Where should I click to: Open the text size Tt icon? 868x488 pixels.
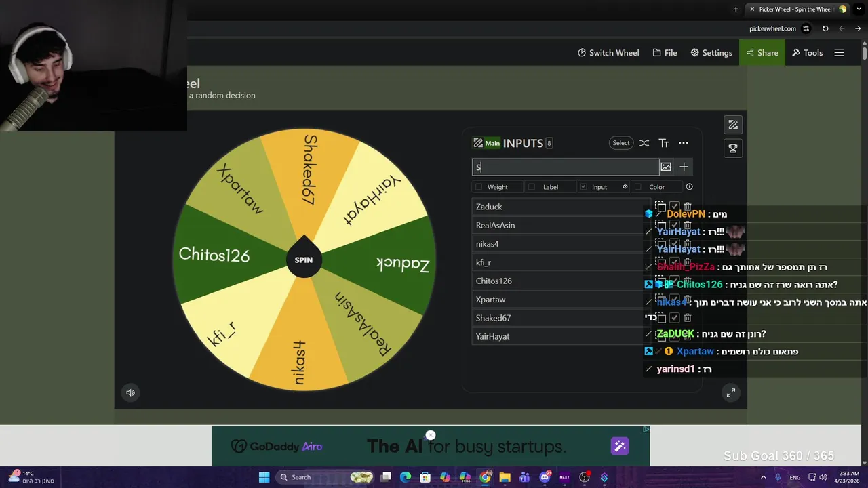coord(664,143)
